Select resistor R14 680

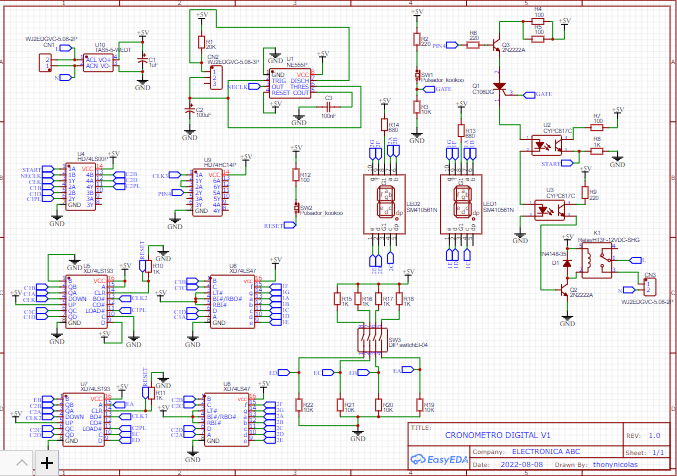[384, 125]
